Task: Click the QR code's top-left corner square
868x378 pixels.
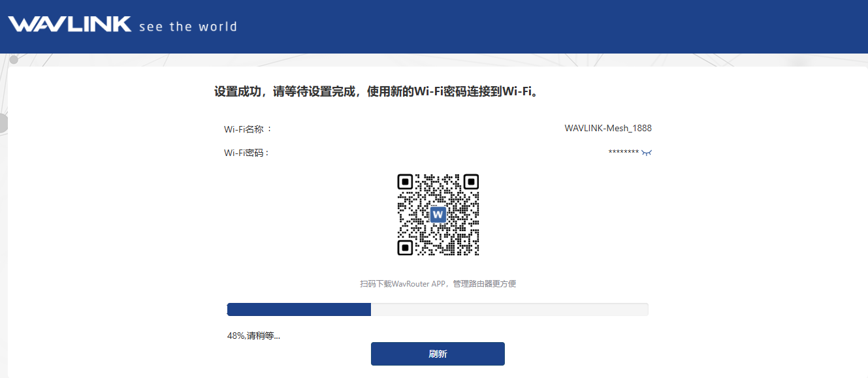Action: coord(405,181)
